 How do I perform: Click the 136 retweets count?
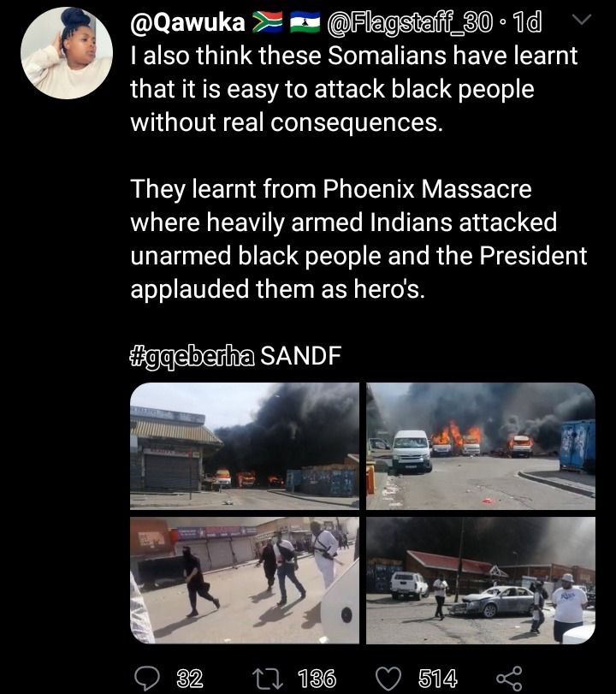point(317,678)
